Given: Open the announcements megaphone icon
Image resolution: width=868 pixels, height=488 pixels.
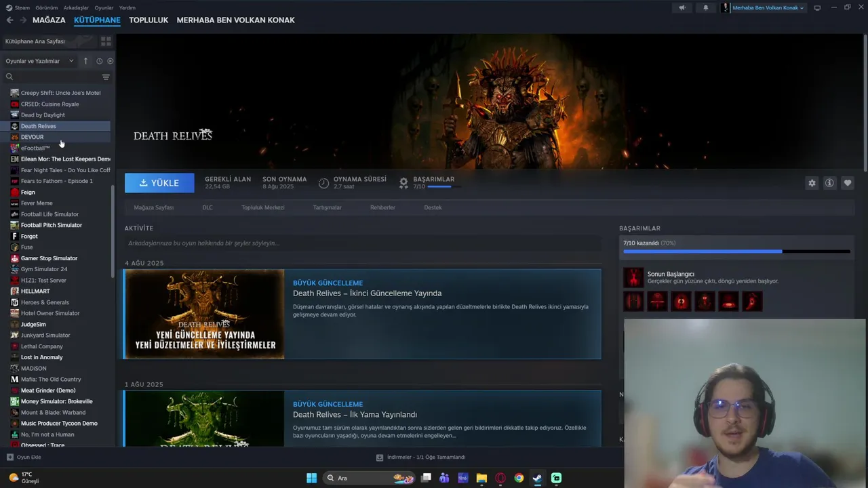Looking at the screenshot, I should coord(682,7).
